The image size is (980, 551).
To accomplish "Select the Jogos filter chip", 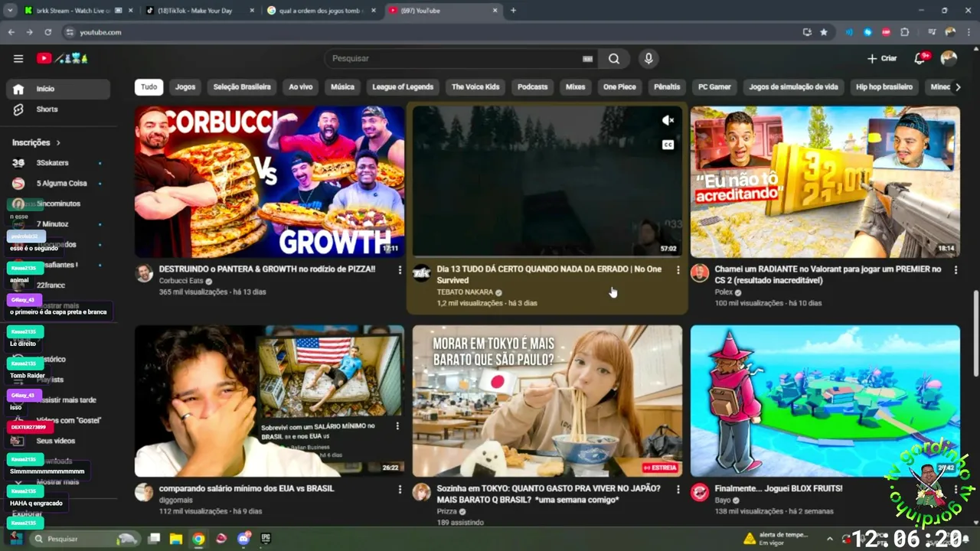I will (185, 86).
